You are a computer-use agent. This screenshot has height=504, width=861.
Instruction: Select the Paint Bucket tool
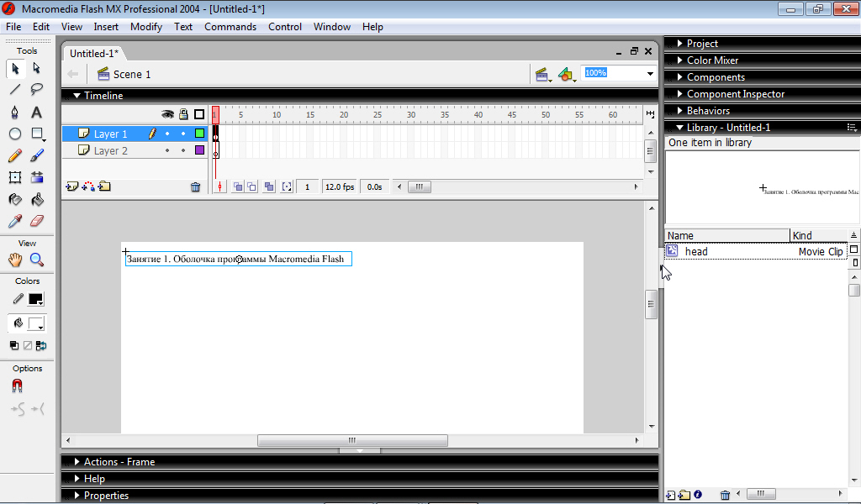click(x=37, y=199)
